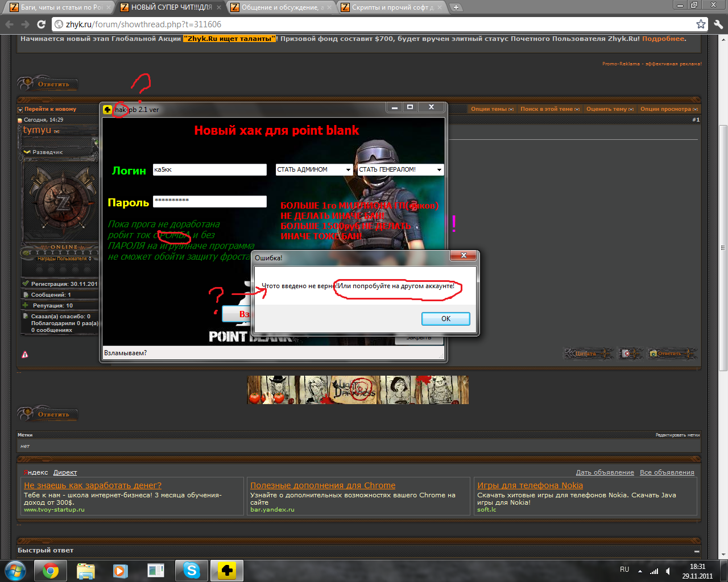Open ad 'Полезные дополнения для Chrome'
This screenshot has width=728, height=582.
coord(322,485)
